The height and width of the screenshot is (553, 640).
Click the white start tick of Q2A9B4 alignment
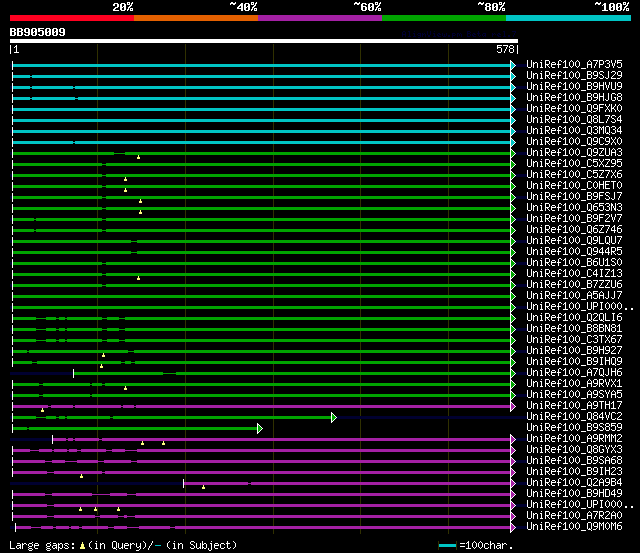point(184,484)
